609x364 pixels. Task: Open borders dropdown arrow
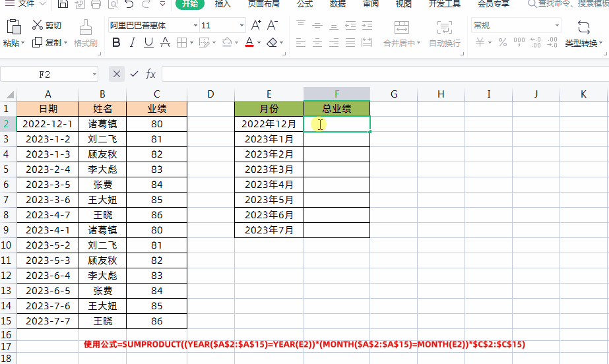pos(191,43)
